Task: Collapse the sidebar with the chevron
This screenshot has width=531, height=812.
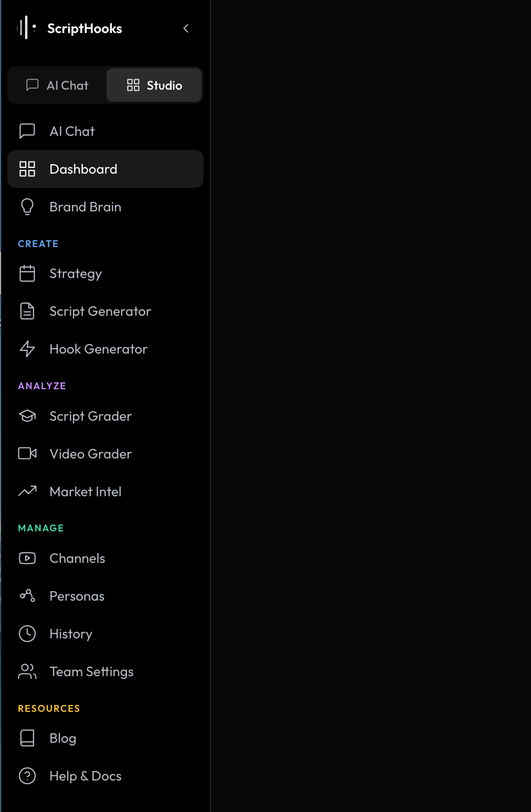Action: pyautogui.click(x=185, y=29)
